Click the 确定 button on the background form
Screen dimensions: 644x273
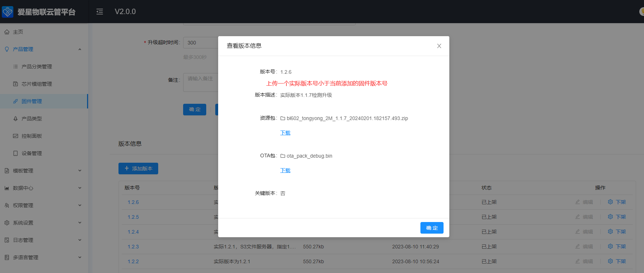[195, 110]
